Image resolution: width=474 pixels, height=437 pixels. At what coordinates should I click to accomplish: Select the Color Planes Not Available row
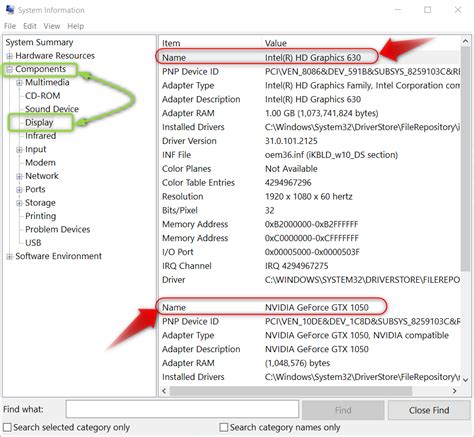tap(310, 169)
